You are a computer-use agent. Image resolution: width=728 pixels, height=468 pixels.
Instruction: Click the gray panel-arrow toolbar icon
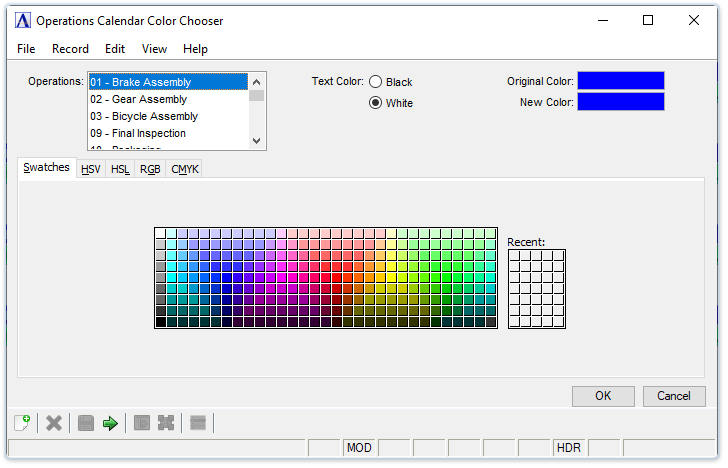pos(142,423)
